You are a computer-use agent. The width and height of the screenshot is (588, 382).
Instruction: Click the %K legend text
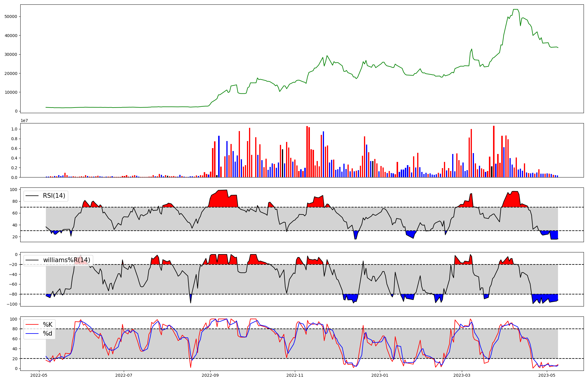tap(48, 325)
